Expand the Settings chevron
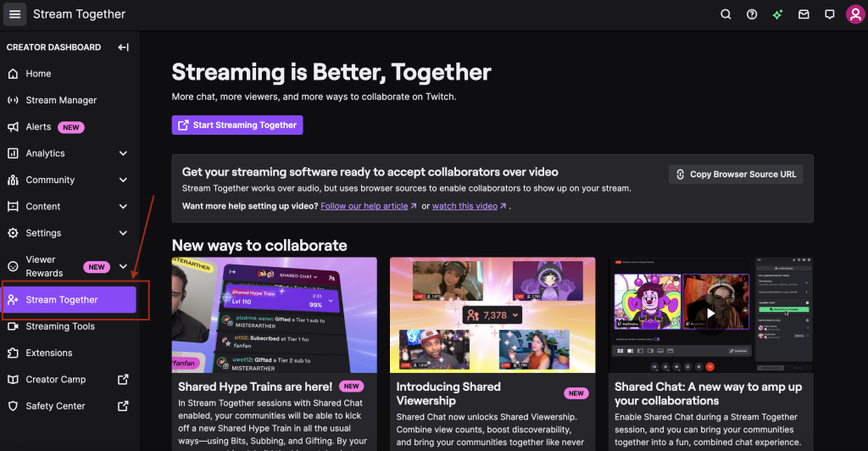The image size is (868, 451). (x=123, y=233)
